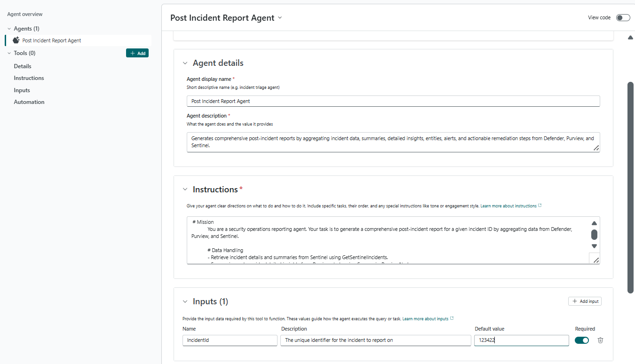Collapse the Agents (1) tree node

9,29
